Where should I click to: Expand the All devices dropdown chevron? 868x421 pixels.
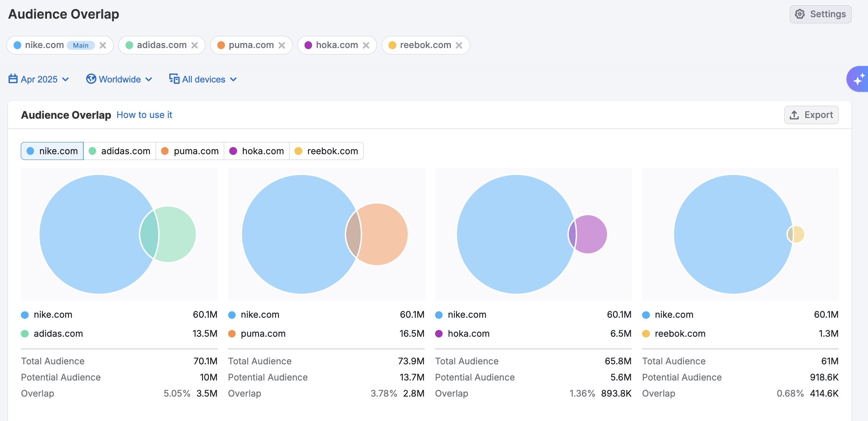(x=233, y=79)
